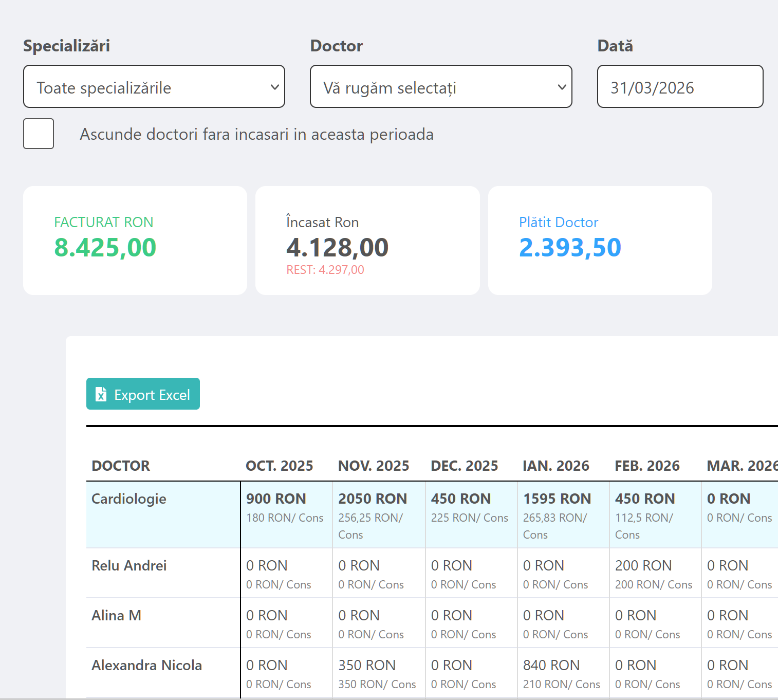Click the DOCTOR column header
This screenshot has width=778, height=700.
[x=121, y=466]
